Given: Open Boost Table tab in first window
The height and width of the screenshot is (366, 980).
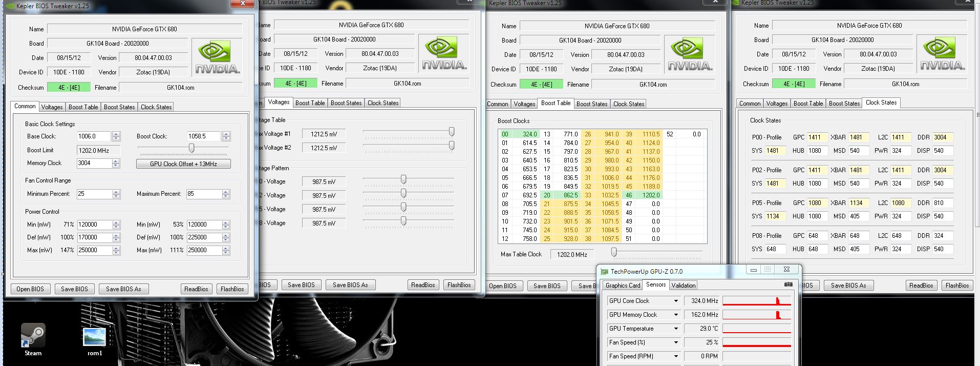Looking at the screenshot, I should pyautogui.click(x=83, y=107).
